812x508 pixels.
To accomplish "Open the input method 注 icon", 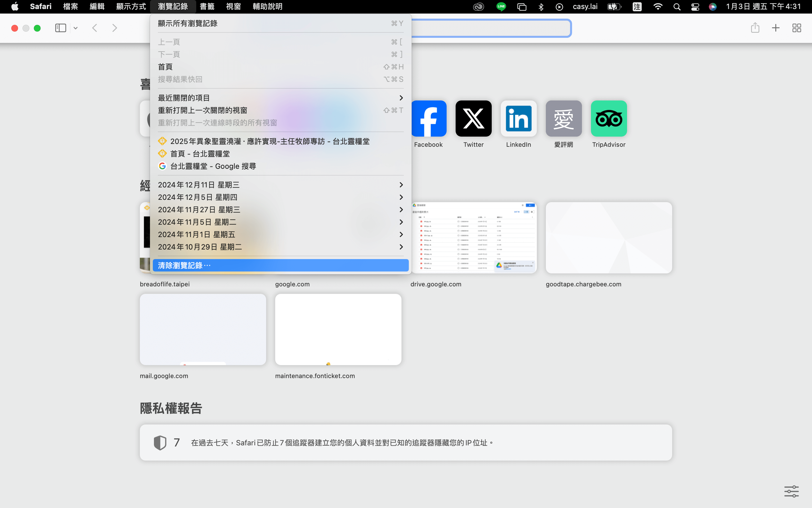I will (637, 7).
